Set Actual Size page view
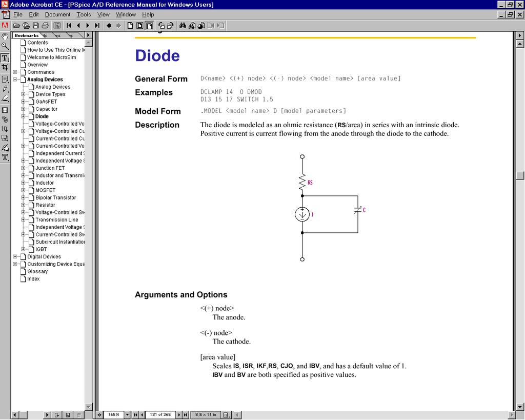Screen dimensions: 525x420 tap(130, 26)
